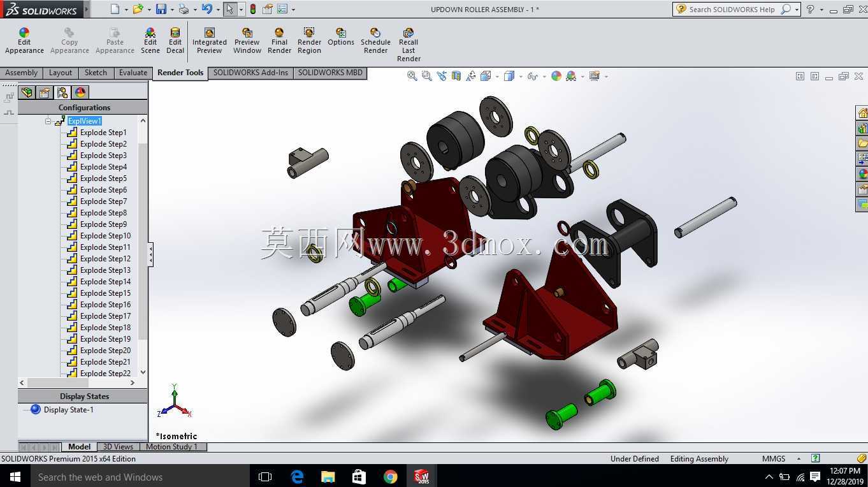Expand the Display Style dropdown arrow
The height and width of the screenshot is (487, 868).
(x=520, y=76)
